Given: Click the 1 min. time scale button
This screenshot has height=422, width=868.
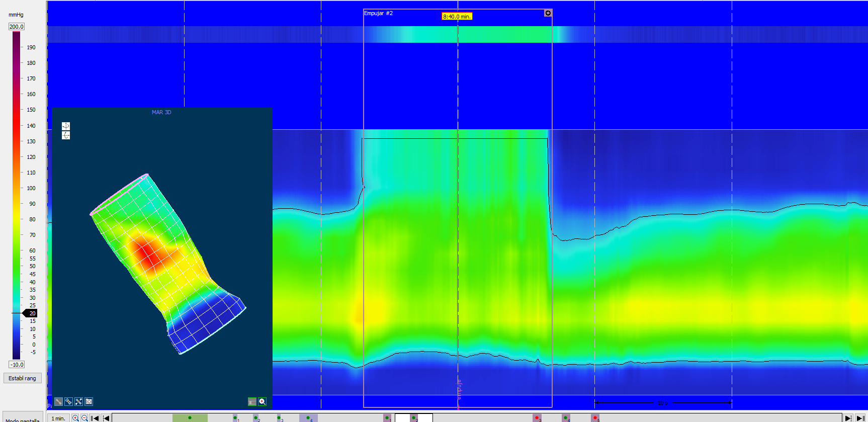Looking at the screenshot, I should (58, 418).
